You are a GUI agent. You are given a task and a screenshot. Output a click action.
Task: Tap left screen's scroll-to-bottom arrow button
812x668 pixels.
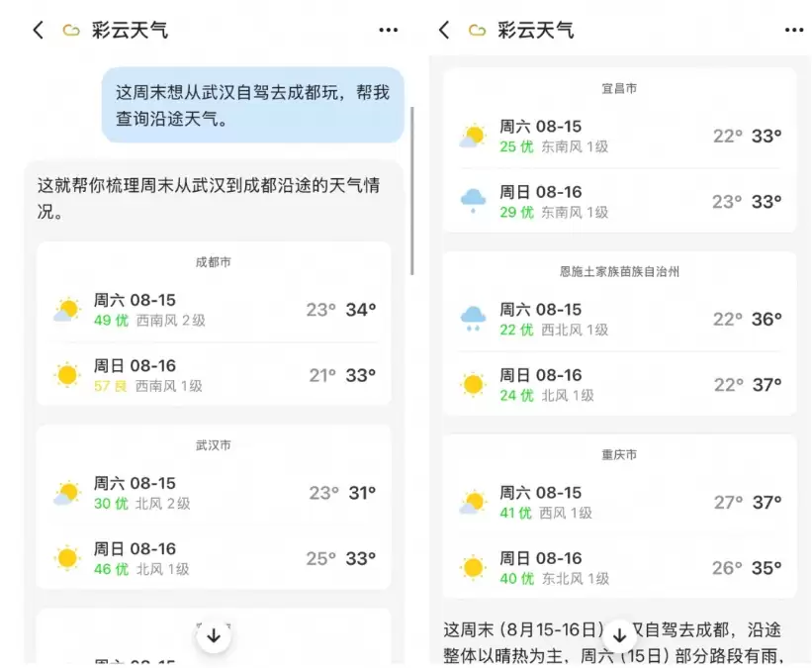[x=214, y=635]
